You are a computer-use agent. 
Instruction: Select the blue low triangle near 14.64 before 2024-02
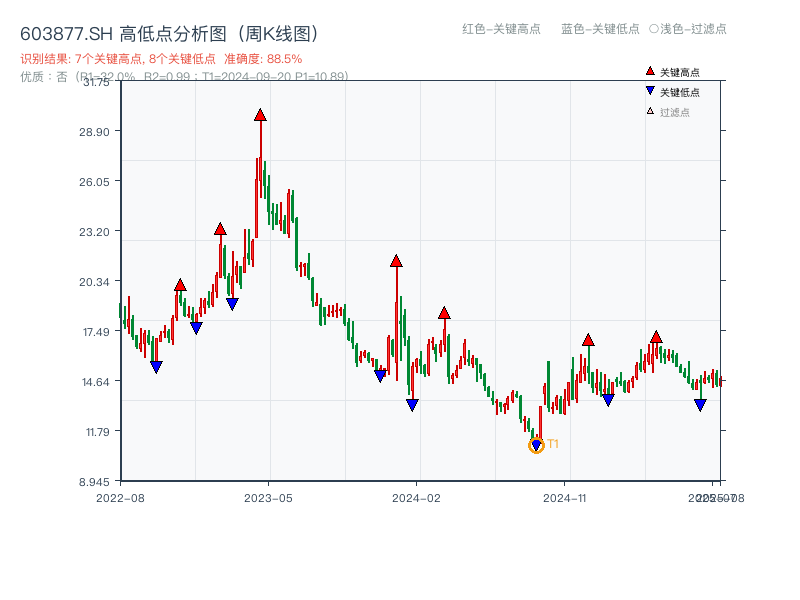click(380, 376)
